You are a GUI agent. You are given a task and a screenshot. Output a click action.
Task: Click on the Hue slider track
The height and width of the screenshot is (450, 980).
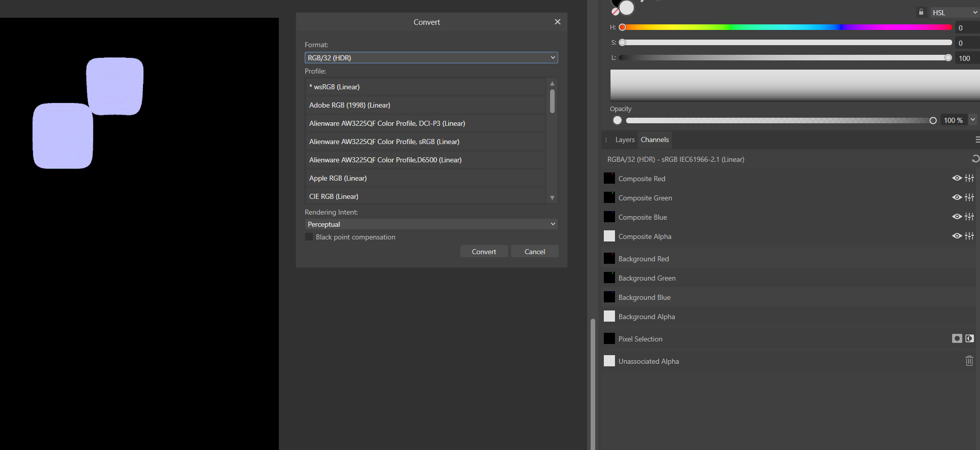(786, 27)
